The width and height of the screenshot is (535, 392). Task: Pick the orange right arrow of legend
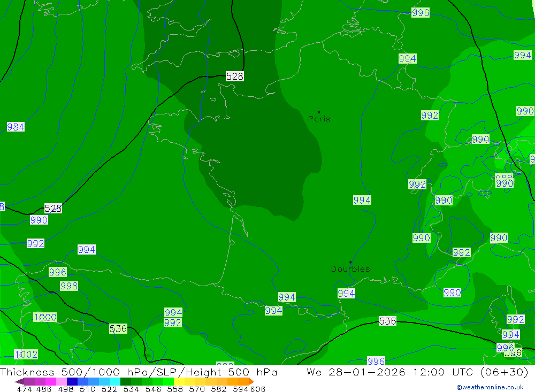(x=251, y=381)
